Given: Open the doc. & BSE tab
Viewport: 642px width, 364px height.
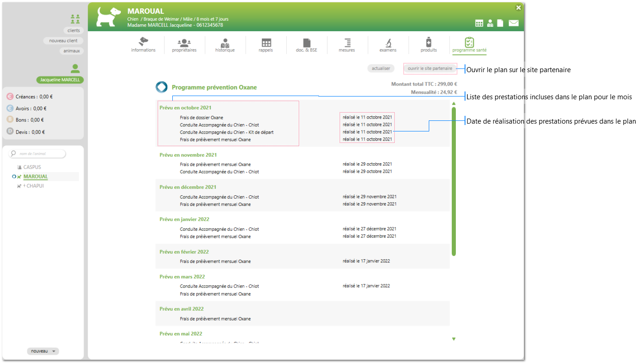Looking at the screenshot, I should [307, 45].
